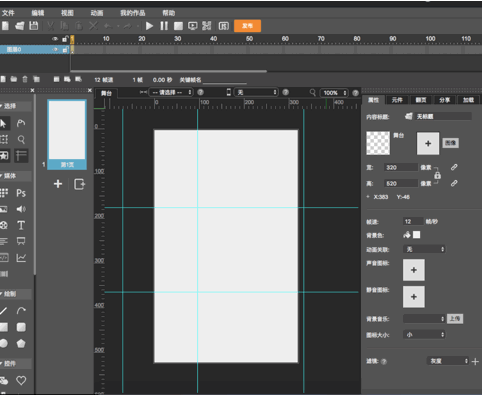Click the save floppy disk icon
This screenshot has height=397, width=483.
[34, 26]
